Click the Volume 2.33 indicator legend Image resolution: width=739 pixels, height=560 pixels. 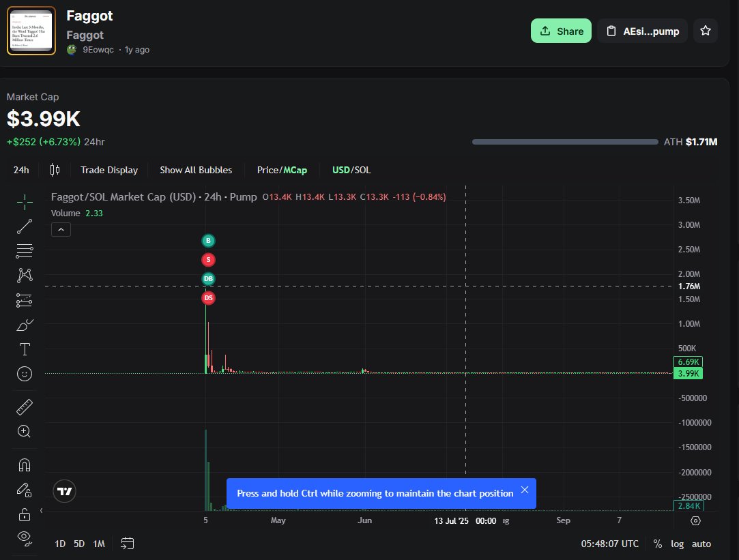coord(77,213)
